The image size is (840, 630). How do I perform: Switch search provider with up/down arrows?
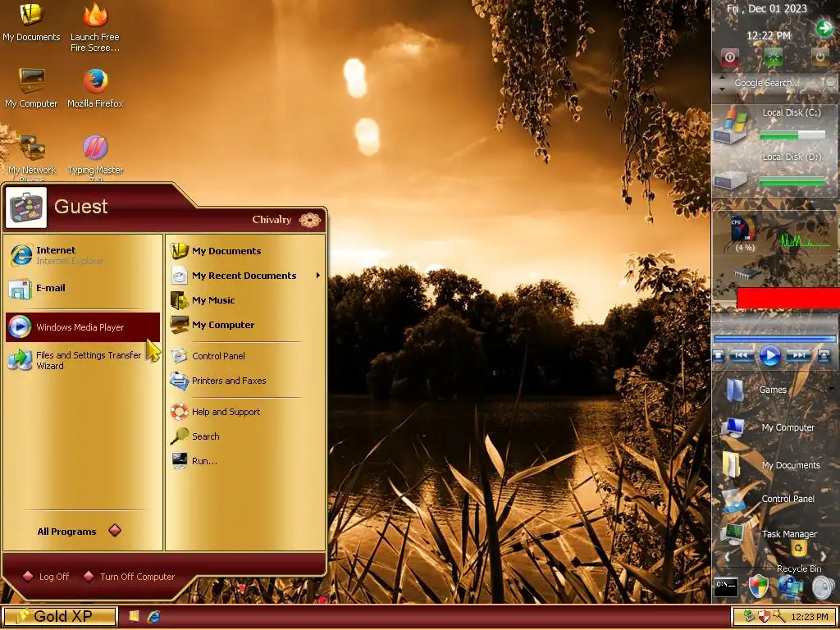[722, 83]
